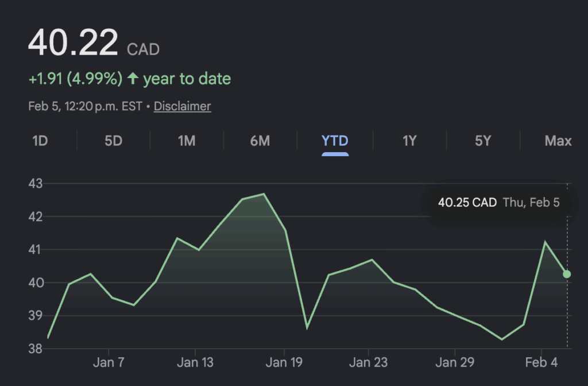Click the Jan 7 date label

(109, 362)
